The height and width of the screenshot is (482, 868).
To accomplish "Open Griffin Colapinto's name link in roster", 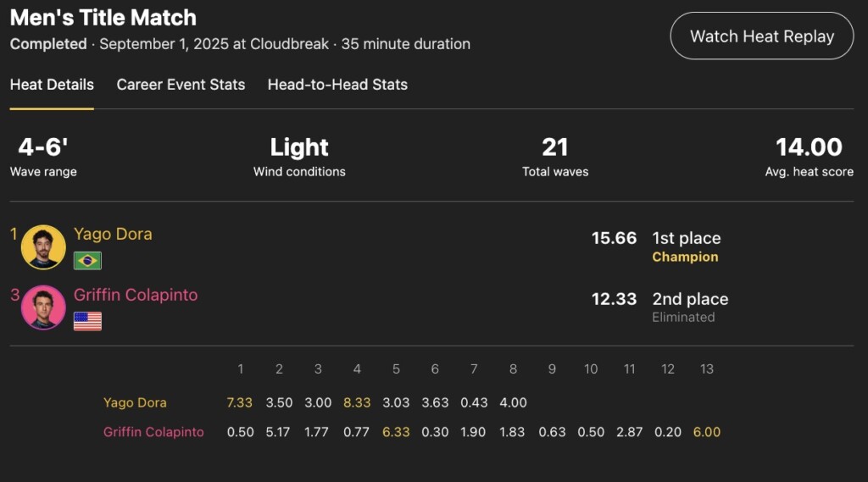I will (136, 295).
